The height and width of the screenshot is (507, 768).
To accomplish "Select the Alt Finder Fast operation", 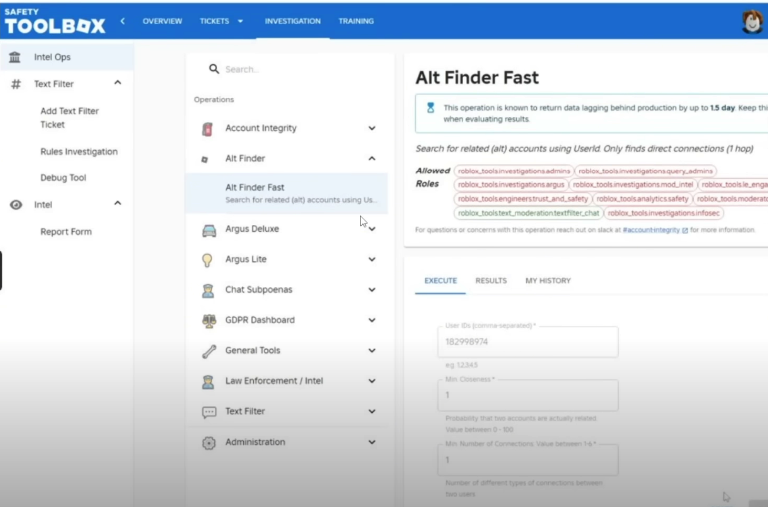I will 287,193.
